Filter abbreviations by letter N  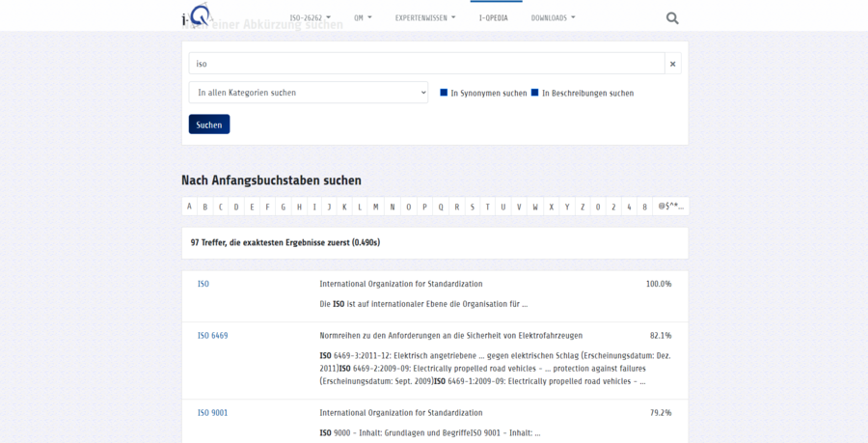[393, 207]
